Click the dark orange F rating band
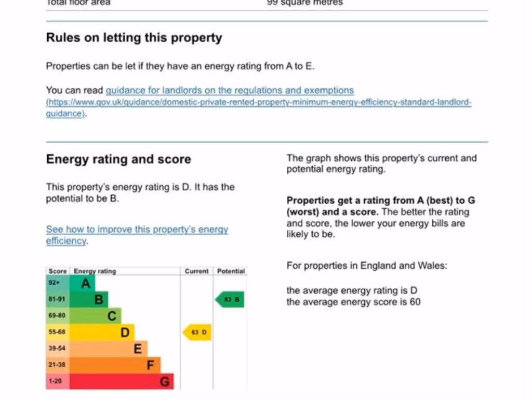This screenshot has width=532, height=399. tap(115, 365)
